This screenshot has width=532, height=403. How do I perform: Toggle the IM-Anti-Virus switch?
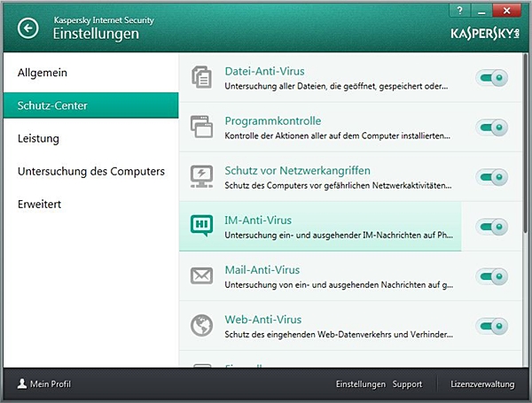(491, 227)
